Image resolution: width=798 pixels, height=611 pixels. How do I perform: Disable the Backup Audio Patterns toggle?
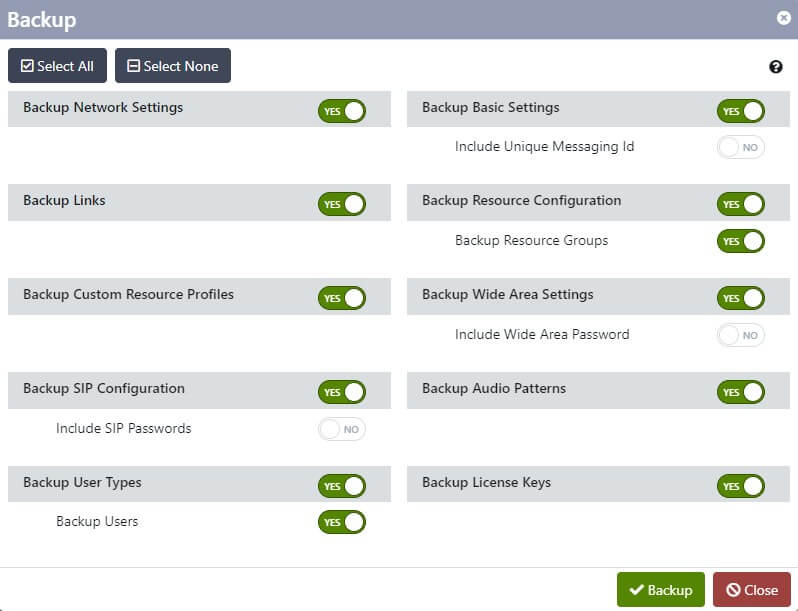741,392
